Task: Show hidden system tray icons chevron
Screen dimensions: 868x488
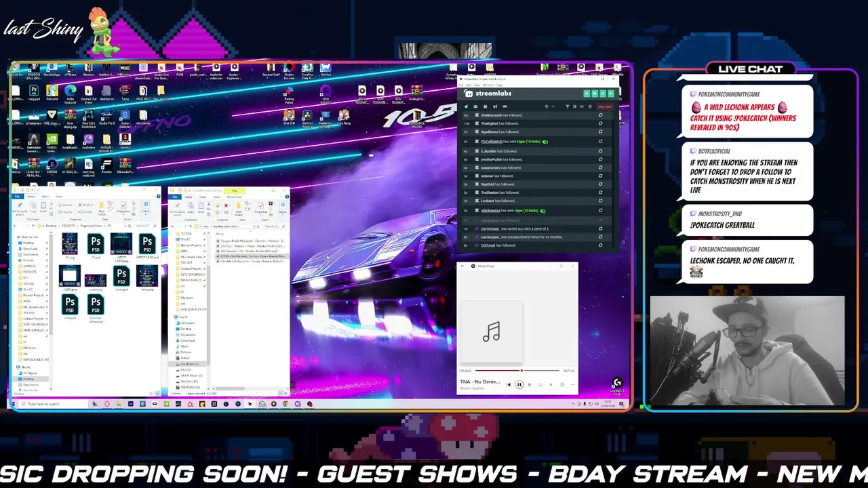Action: (574, 404)
